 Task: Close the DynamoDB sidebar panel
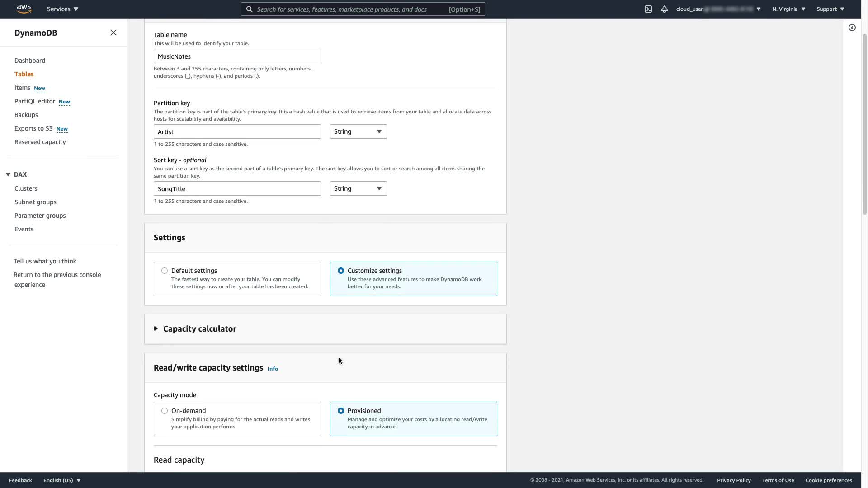pos(113,33)
